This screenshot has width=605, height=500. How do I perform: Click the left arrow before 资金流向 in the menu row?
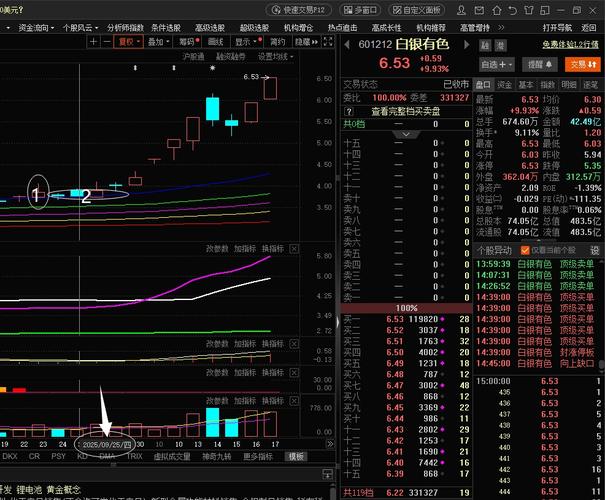pos(7,28)
